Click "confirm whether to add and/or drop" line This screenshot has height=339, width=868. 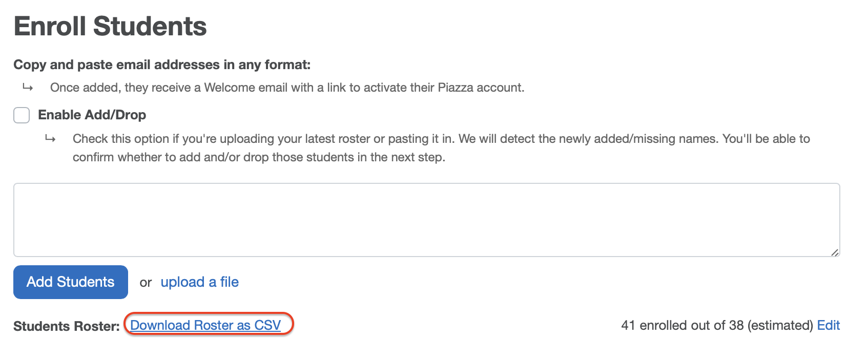click(259, 157)
